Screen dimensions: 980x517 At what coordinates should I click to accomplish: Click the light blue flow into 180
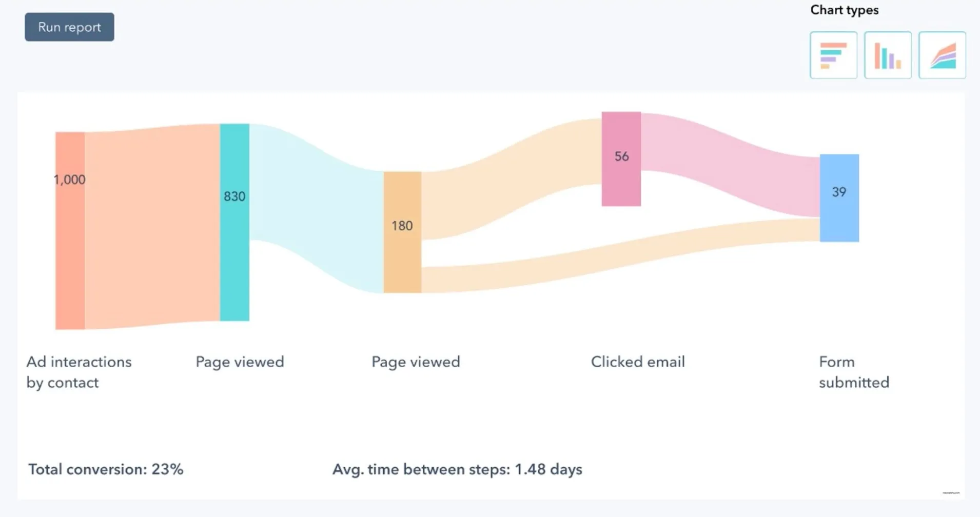(x=313, y=200)
